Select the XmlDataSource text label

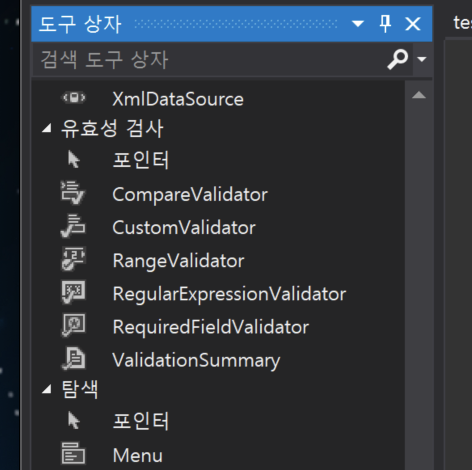[178, 99]
